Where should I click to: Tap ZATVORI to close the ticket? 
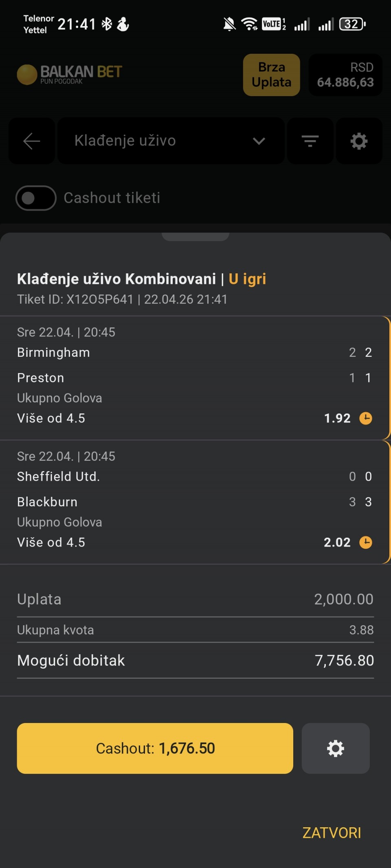[332, 833]
